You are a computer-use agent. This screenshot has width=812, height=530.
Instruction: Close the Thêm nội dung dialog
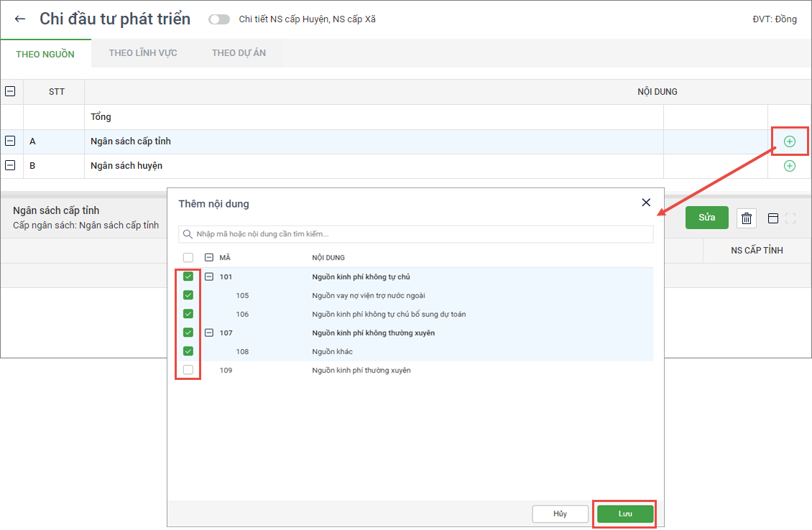(x=646, y=203)
